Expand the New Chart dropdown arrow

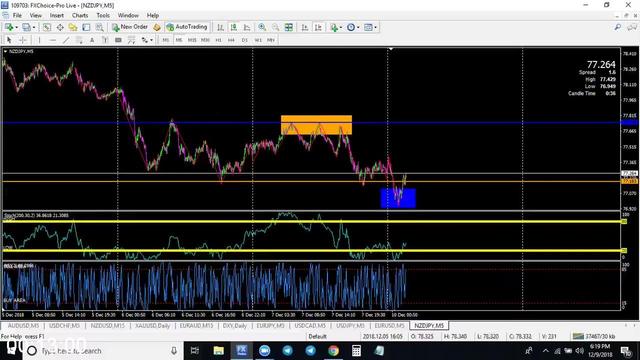16,27
